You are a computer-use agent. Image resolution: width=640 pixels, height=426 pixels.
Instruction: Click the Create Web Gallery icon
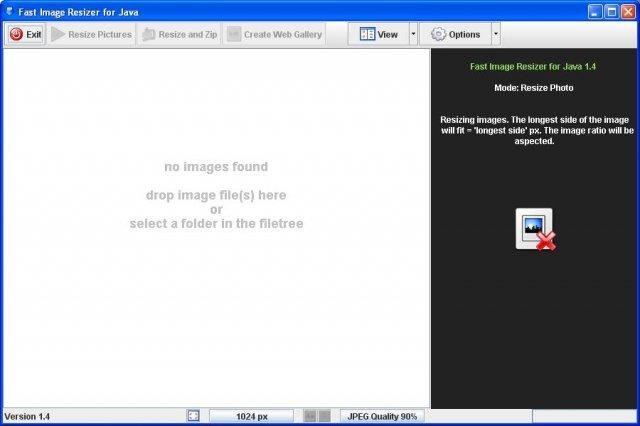(x=234, y=34)
